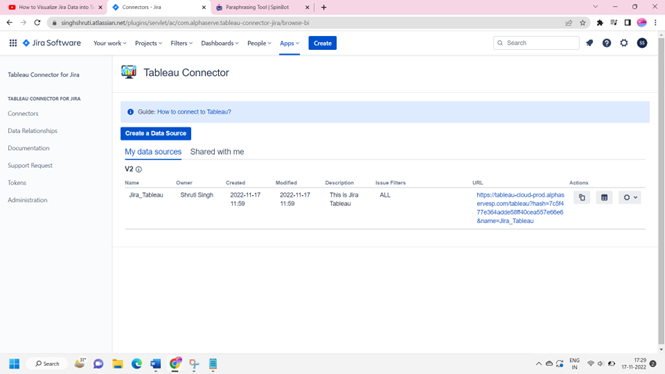Bookmark this page with the star icon
The image size is (665, 374).
pos(583,23)
